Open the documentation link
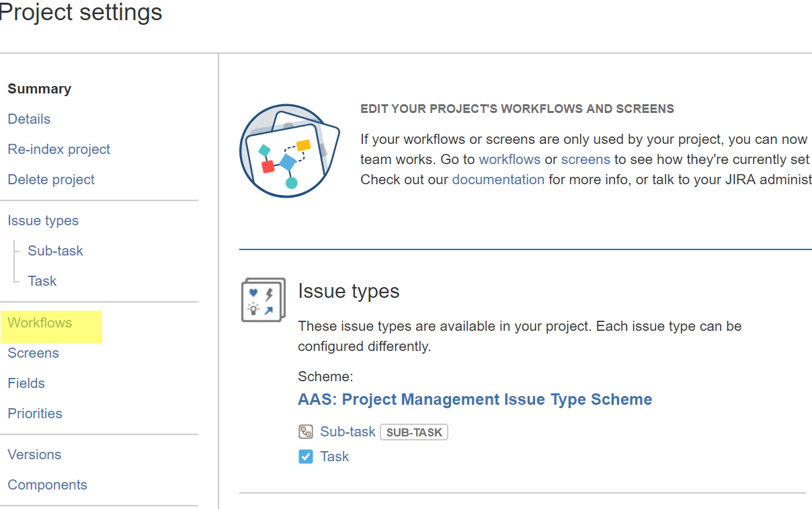 point(498,180)
